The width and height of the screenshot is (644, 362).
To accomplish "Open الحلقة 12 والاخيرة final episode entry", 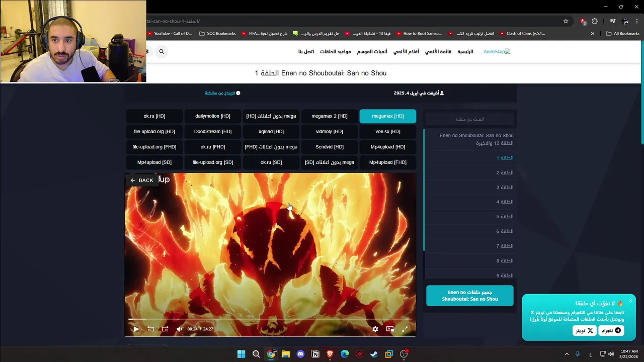I will click(470, 139).
